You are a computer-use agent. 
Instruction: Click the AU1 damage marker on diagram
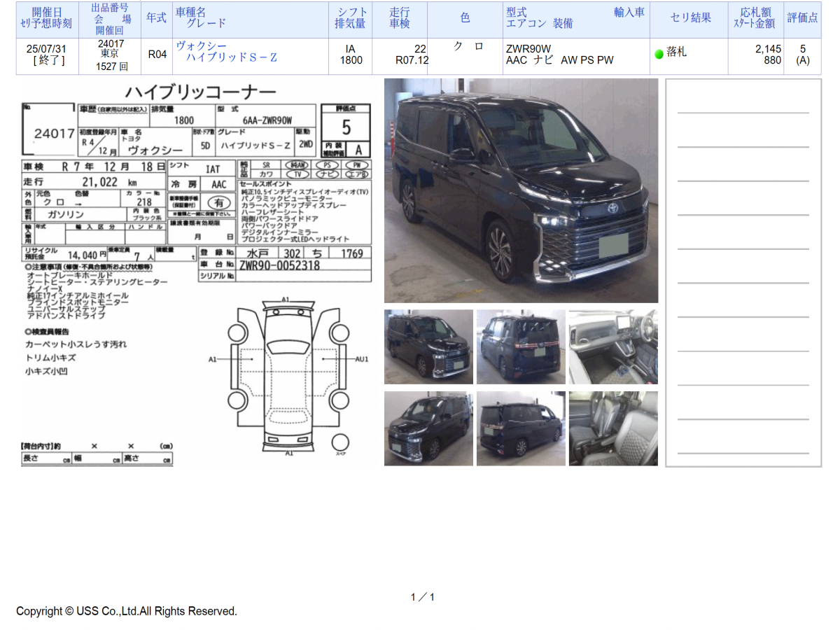[x=361, y=359]
